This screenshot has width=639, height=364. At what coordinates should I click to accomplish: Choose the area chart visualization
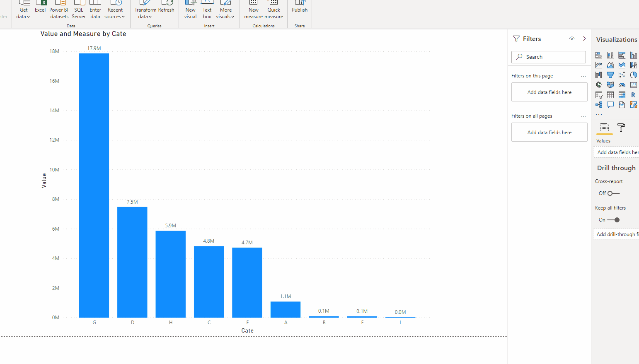tap(610, 65)
